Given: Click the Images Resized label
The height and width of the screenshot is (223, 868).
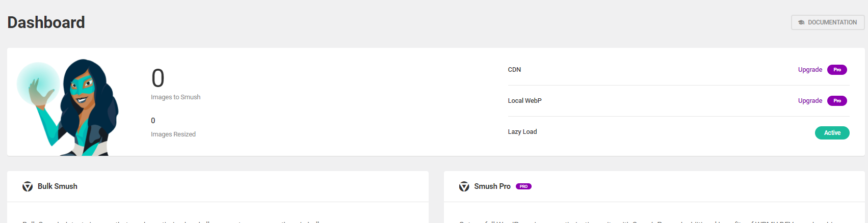Looking at the screenshot, I should pos(173,134).
